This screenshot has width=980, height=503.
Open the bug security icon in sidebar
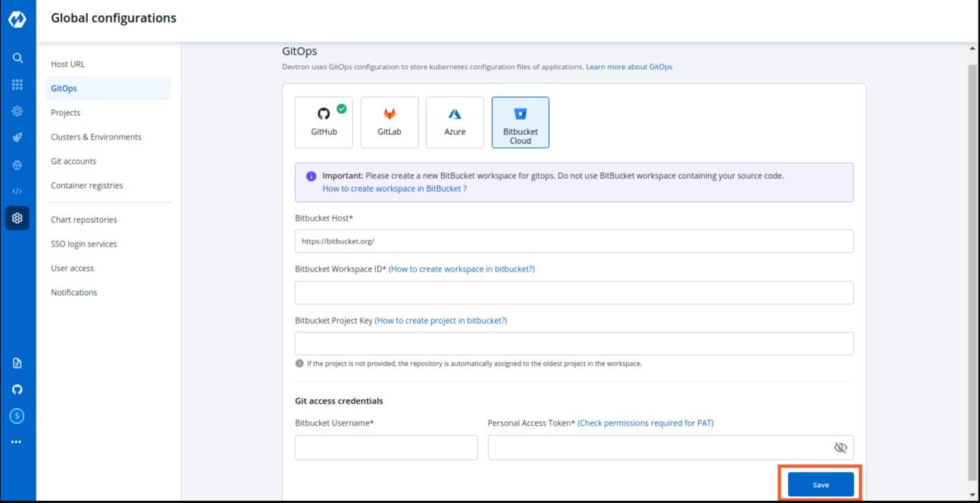coord(17,165)
